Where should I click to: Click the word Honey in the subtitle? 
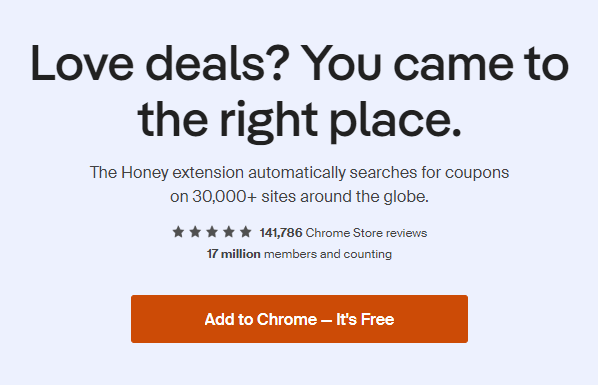click(x=145, y=173)
